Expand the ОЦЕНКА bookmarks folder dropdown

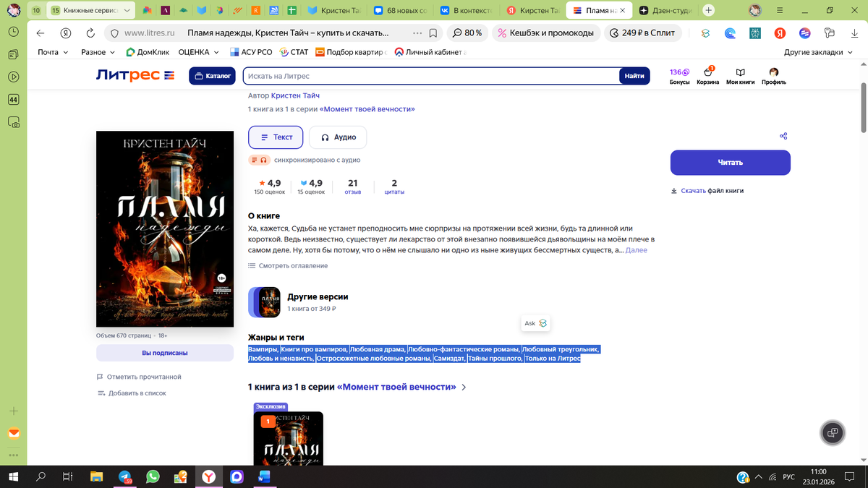point(198,52)
